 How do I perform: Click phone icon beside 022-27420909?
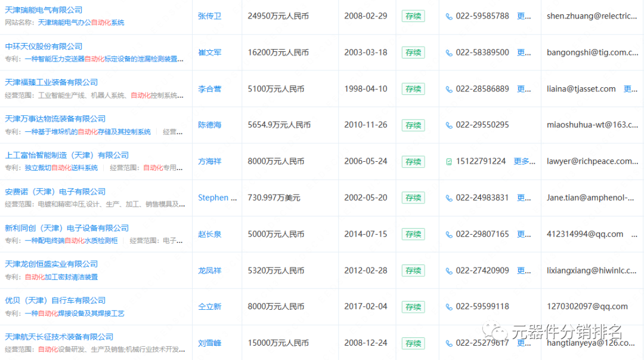point(449,270)
